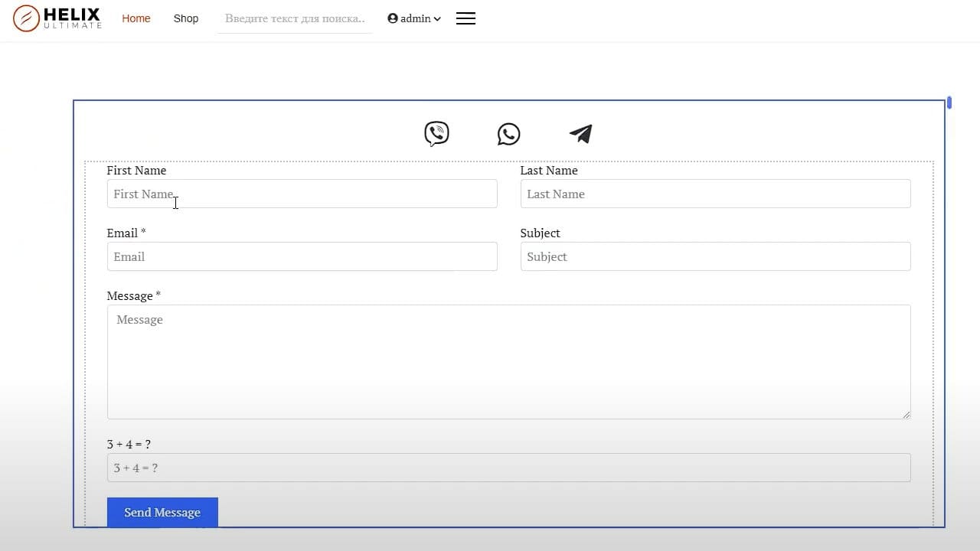This screenshot has width=980, height=551.
Task: Click the Helix Ultimate logo
Action: [57, 18]
